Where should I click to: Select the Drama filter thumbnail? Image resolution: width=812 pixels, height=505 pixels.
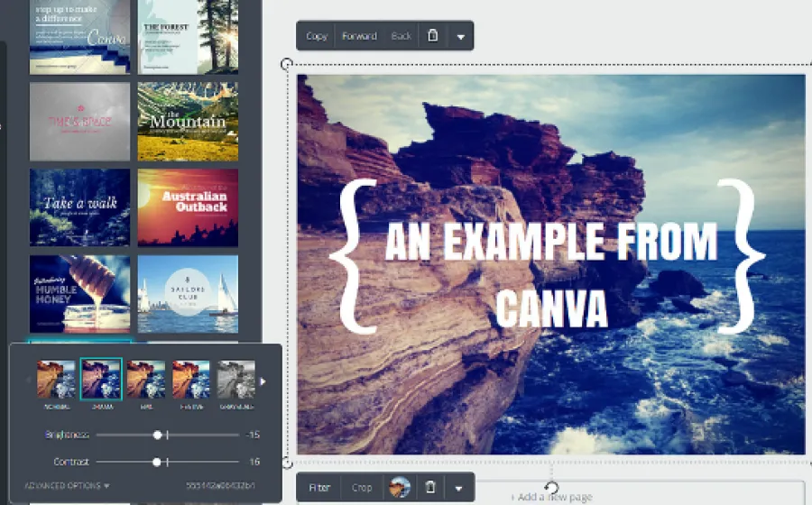click(x=101, y=380)
